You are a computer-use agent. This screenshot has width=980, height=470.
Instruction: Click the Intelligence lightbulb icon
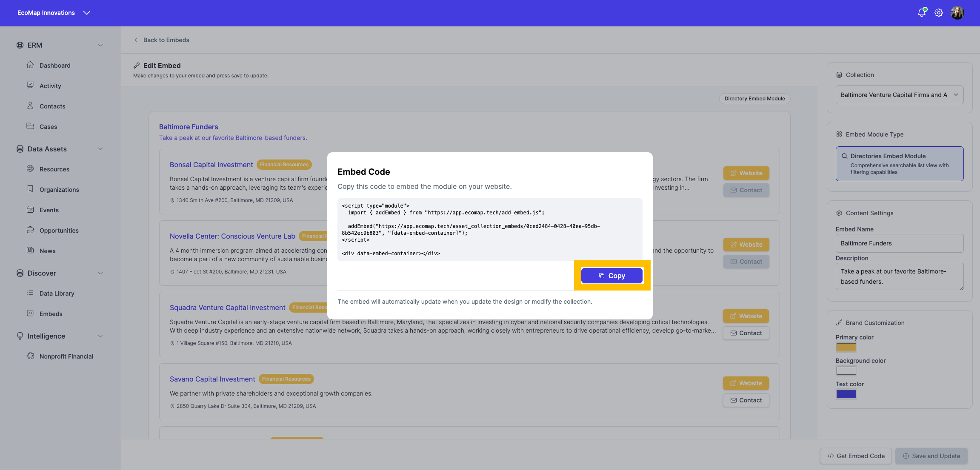pos(20,336)
